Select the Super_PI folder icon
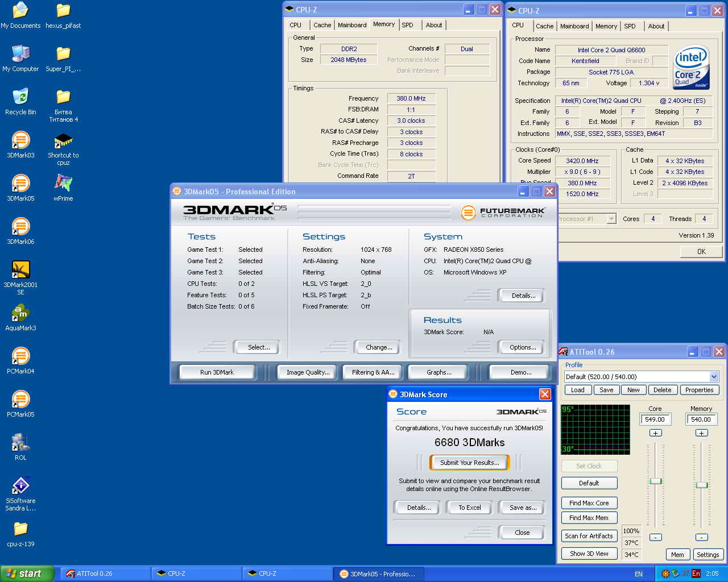The image size is (728, 582). [x=63, y=59]
